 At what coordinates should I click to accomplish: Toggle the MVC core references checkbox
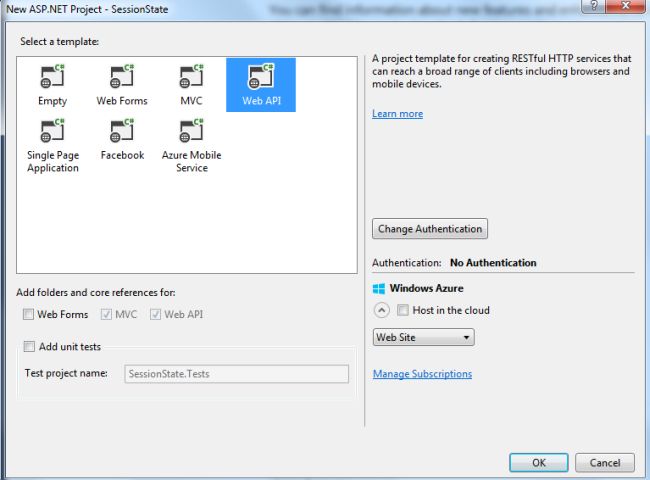coord(106,314)
